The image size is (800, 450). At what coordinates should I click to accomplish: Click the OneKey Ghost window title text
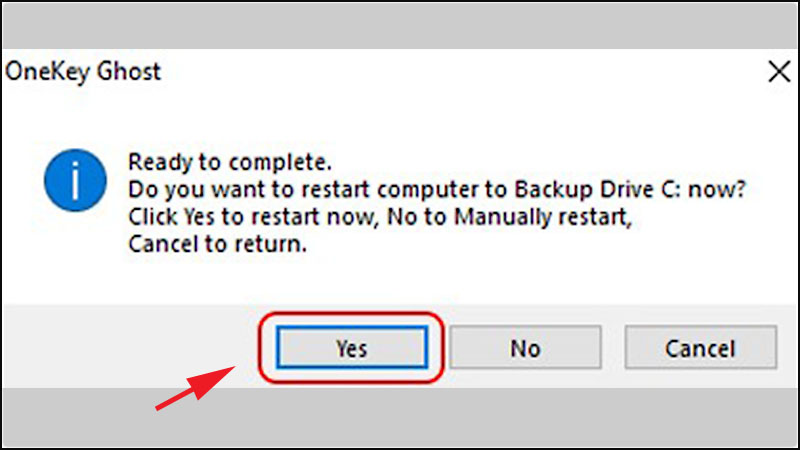click(x=83, y=71)
